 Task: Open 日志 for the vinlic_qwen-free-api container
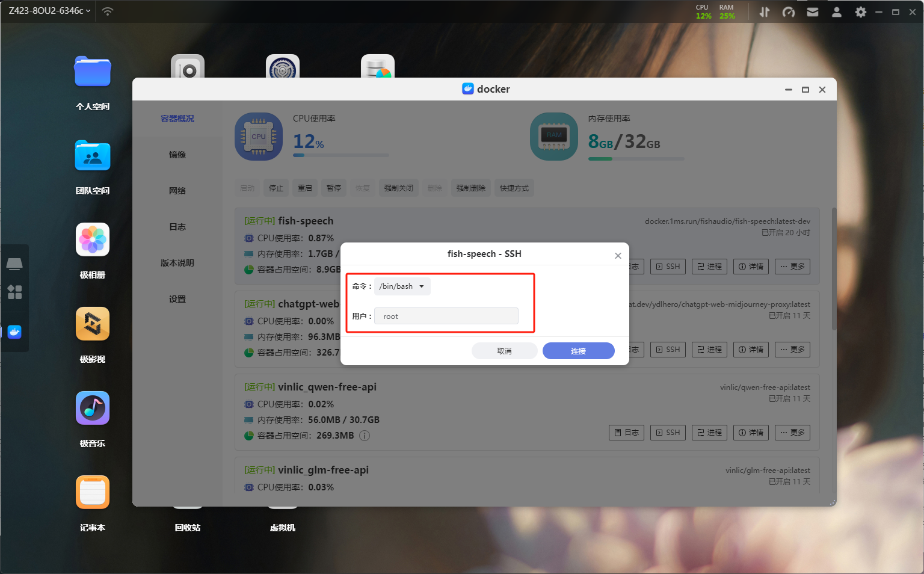[x=626, y=433]
